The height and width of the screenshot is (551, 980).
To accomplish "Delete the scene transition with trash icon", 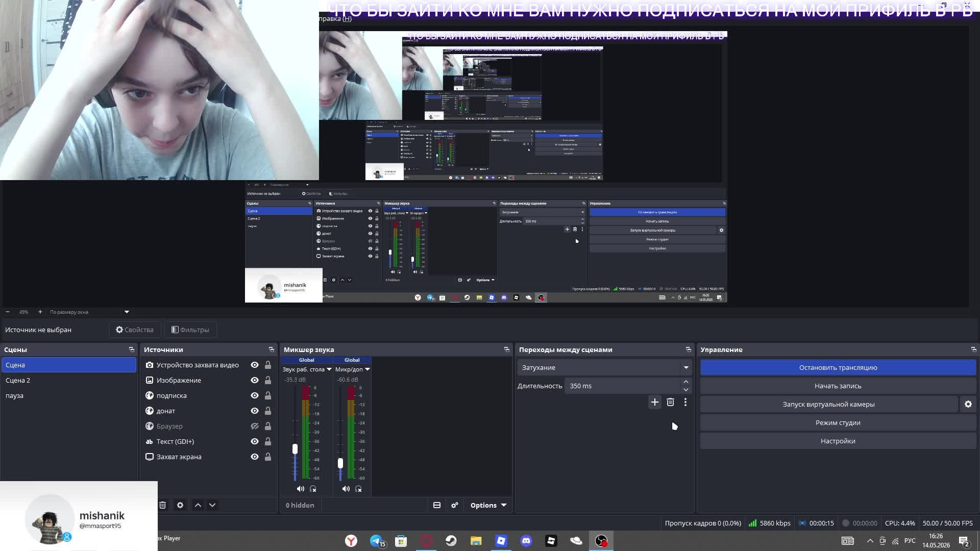I will point(670,402).
